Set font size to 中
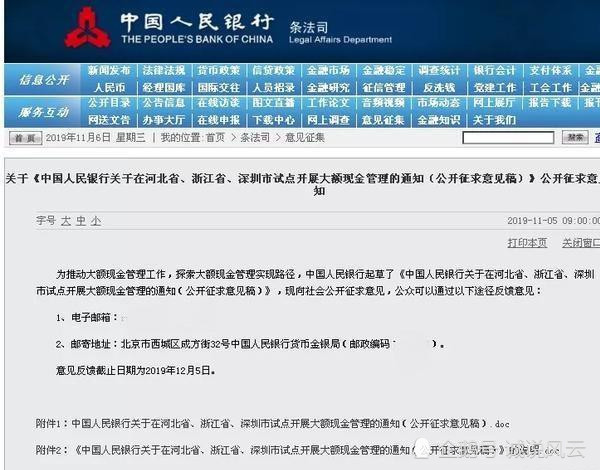600x470 pixels. coord(81,221)
